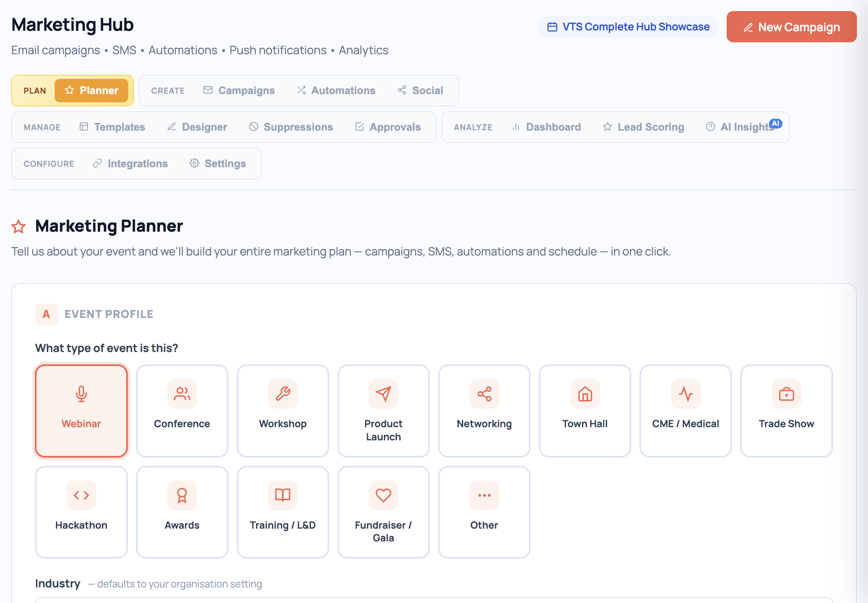This screenshot has width=868, height=603.
Task: Open the Planner tab
Action: [x=91, y=90]
